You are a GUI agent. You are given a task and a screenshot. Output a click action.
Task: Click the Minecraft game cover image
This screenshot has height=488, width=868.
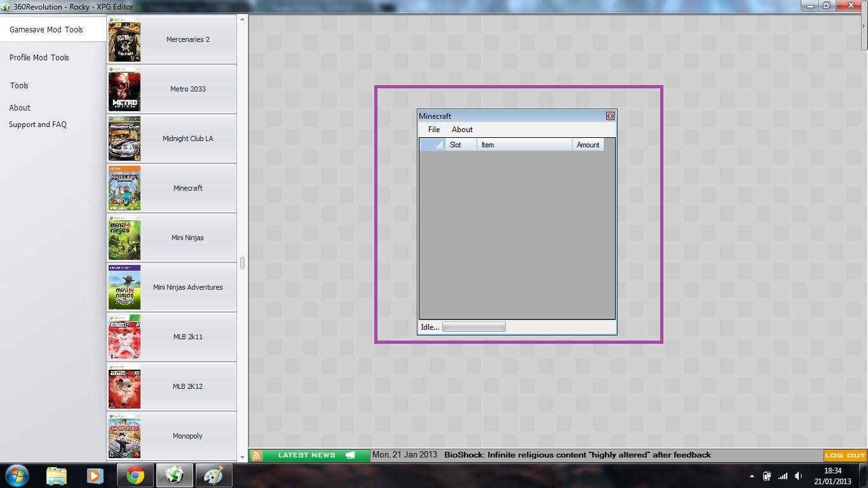coord(125,188)
